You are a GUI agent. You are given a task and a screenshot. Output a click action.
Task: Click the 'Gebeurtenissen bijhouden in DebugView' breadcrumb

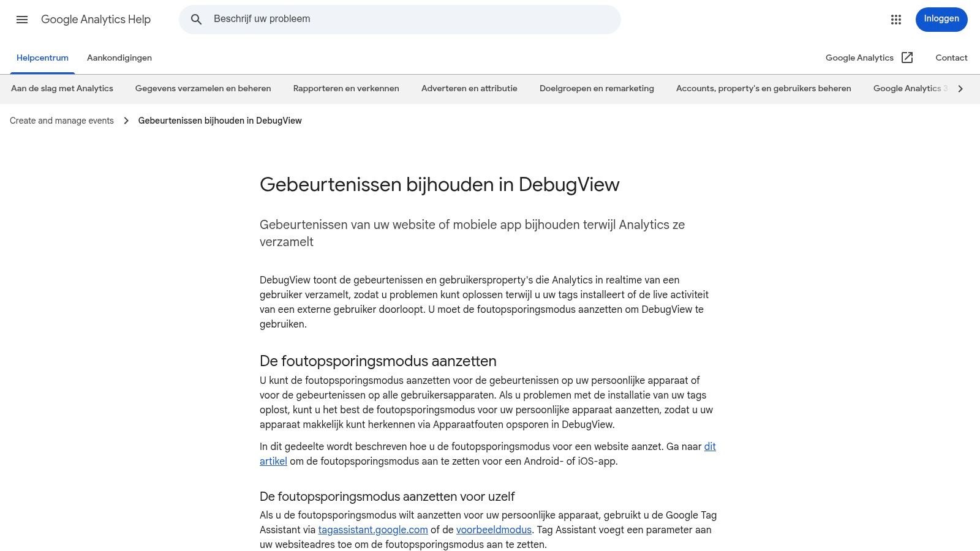pyautogui.click(x=220, y=121)
